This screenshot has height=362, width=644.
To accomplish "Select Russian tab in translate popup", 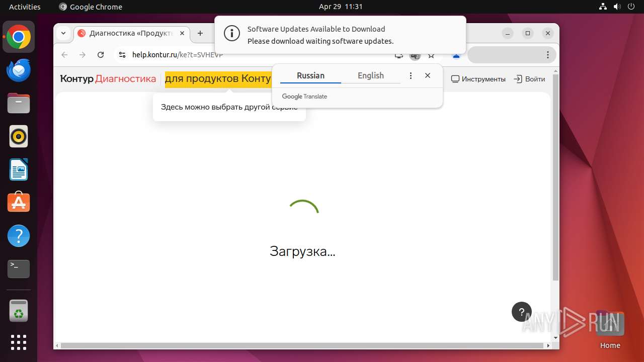I will click(x=310, y=75).
